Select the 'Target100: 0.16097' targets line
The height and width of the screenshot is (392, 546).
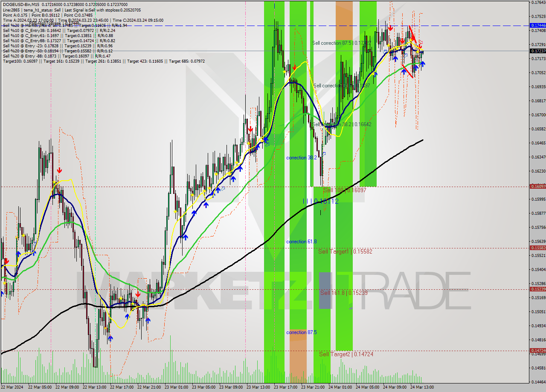pos(104,61)
